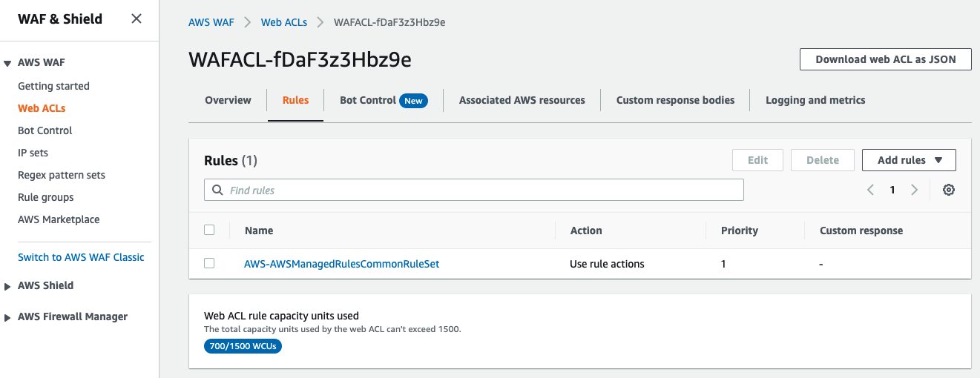Focus the Find rules search field
This screenshot has height=378, width=980.
[482, 190]
